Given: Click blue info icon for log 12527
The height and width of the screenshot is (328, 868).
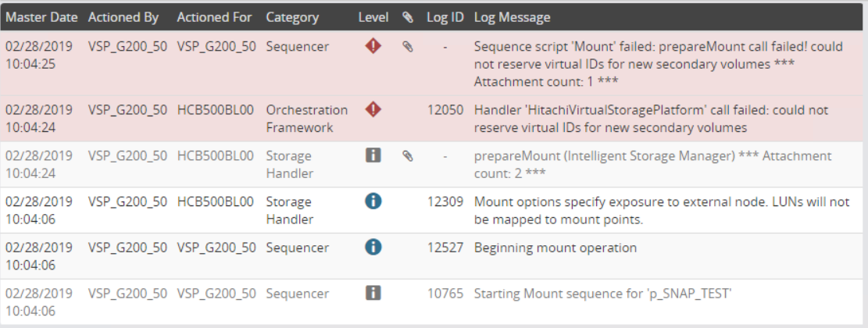Looking at the screenshot, I should pyautogui.click(x=373, y=248).
